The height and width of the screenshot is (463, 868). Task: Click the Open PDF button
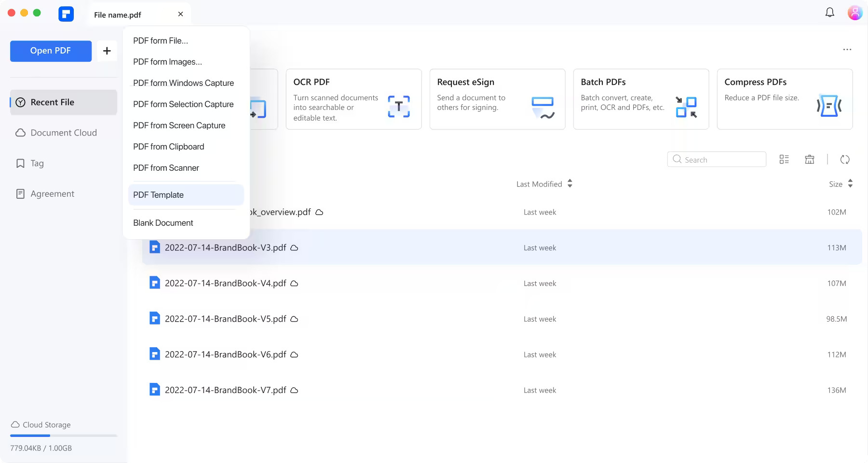pyautogui.click(x=51, y=51)
